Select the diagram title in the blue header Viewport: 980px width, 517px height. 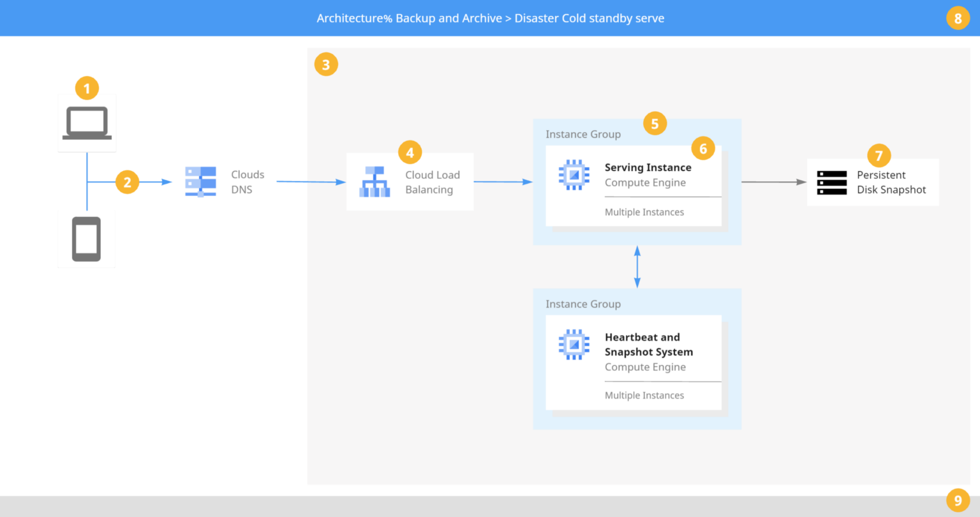(491, 18)
